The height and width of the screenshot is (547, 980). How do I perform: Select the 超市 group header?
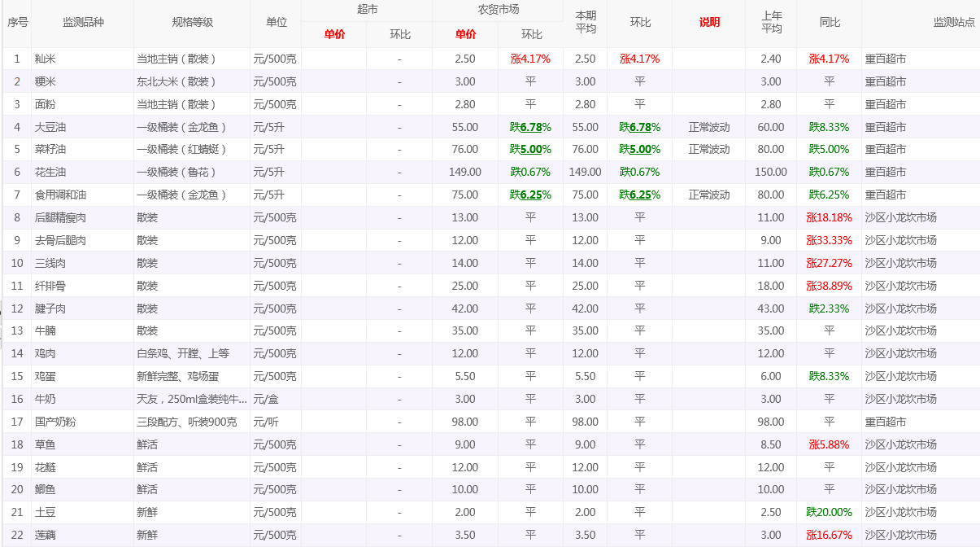(367, 10)
